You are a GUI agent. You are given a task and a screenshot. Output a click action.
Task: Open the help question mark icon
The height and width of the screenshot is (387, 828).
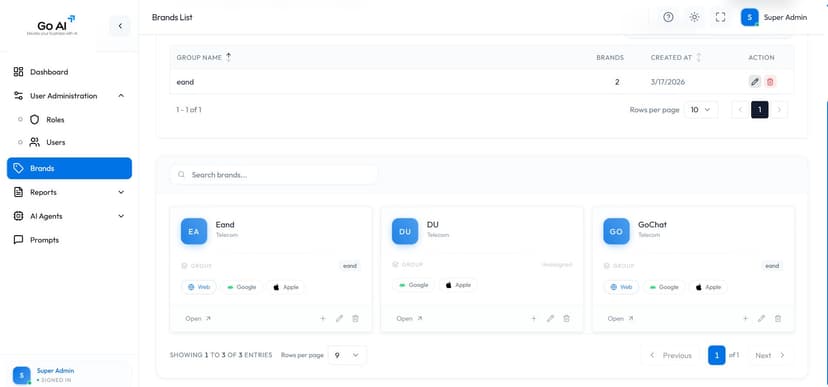tap(668, 17)
